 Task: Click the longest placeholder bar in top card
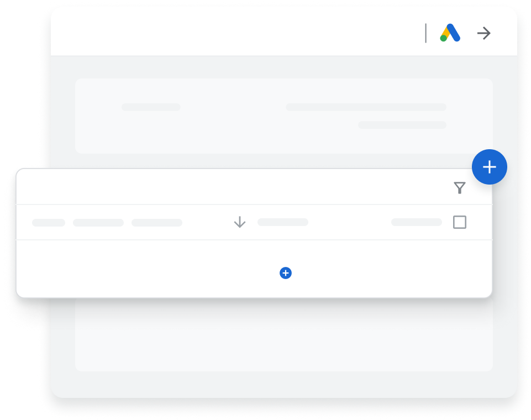[x=366, y=107]
